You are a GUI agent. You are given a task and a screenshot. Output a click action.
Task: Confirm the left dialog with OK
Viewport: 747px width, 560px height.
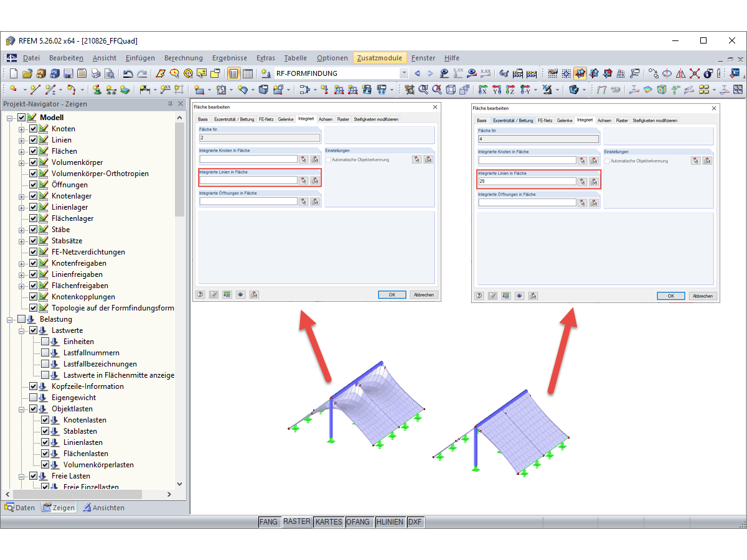tap(392, 294)
